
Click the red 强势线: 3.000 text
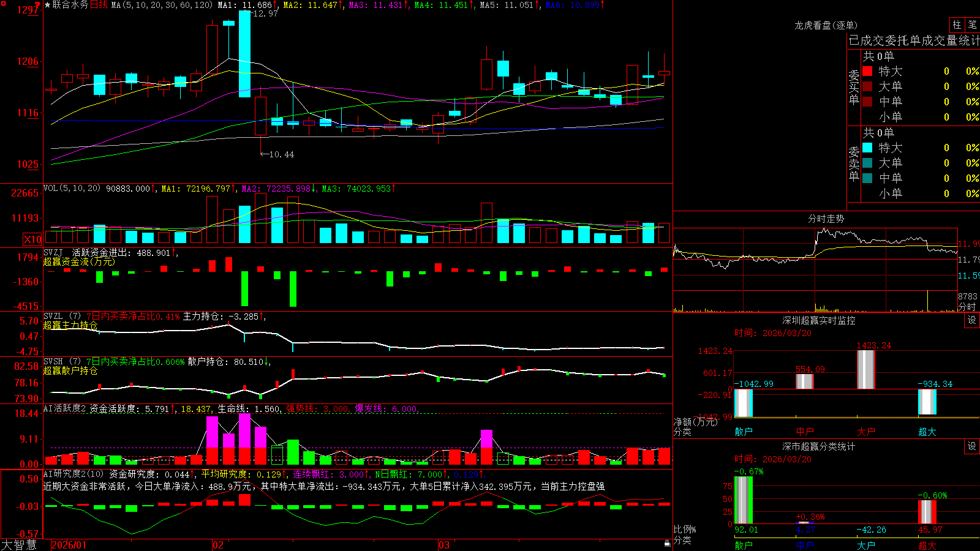click(x=318, y=409)
